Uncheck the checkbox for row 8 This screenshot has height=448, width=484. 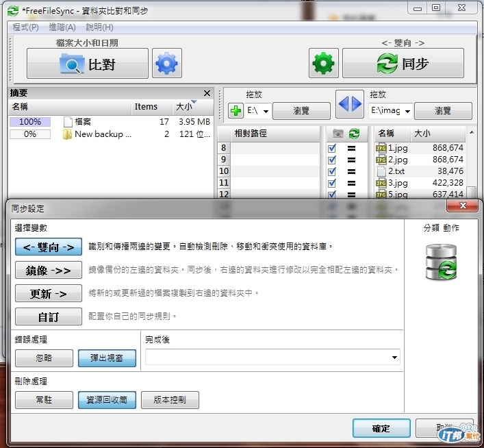(x=332, y=148)
